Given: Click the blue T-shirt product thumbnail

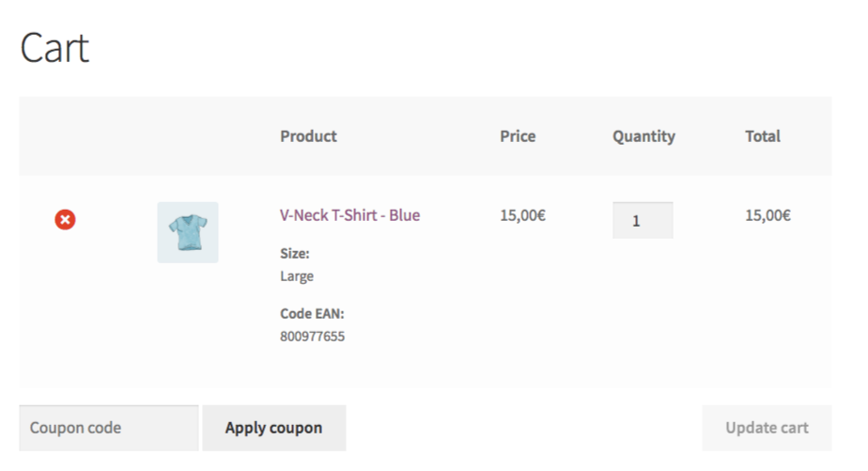Looking at the screenshot, I should tap(188, 232).
